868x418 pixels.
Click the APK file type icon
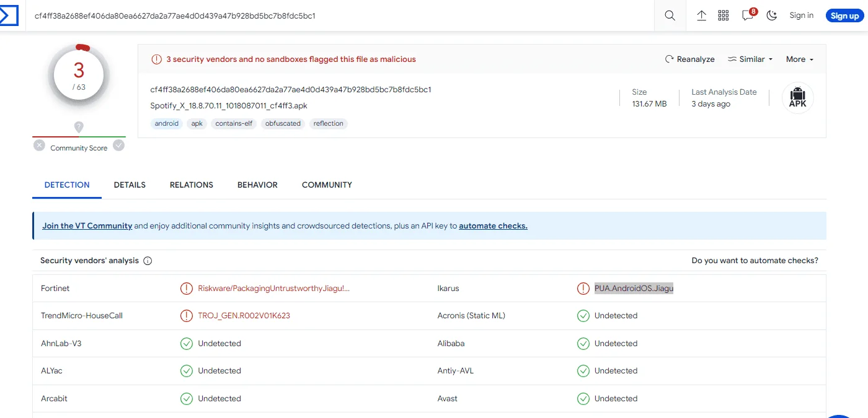797,98
